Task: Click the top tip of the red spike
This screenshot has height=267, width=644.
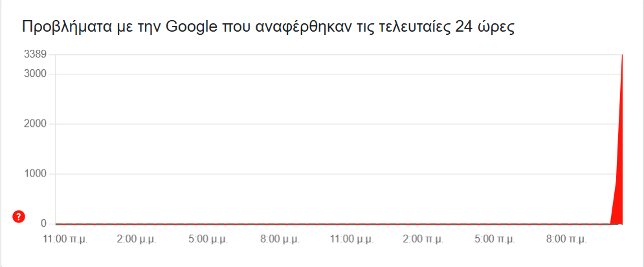Action: click(x=622, y=56)
